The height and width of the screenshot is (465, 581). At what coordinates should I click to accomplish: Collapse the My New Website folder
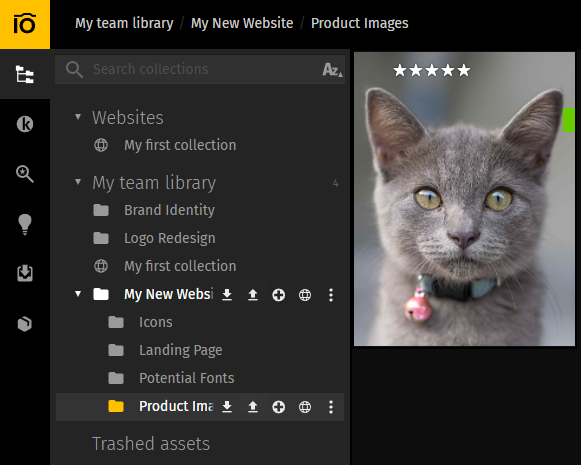78,294
